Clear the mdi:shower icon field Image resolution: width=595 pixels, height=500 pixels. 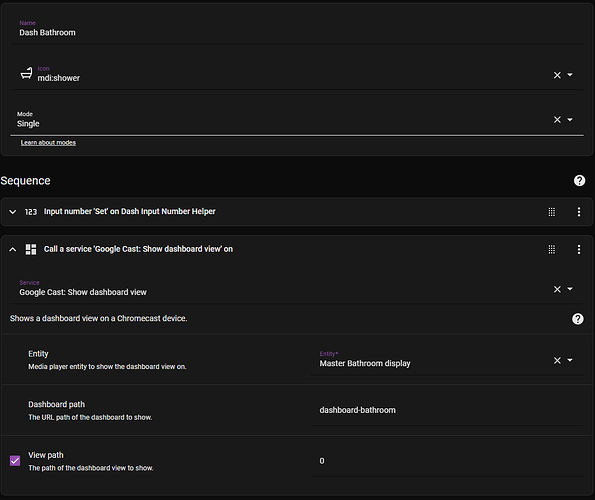click(x=557, y=75)
